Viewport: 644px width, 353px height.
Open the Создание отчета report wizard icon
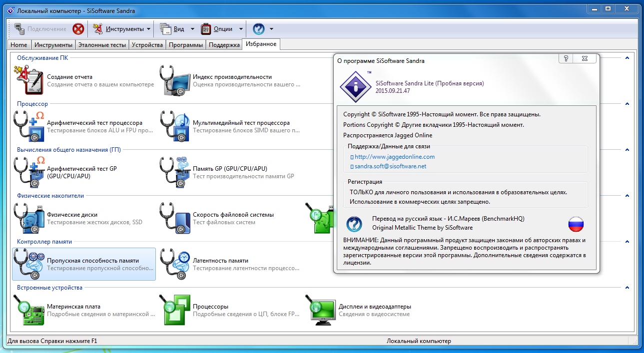click(x=29, y=80)
